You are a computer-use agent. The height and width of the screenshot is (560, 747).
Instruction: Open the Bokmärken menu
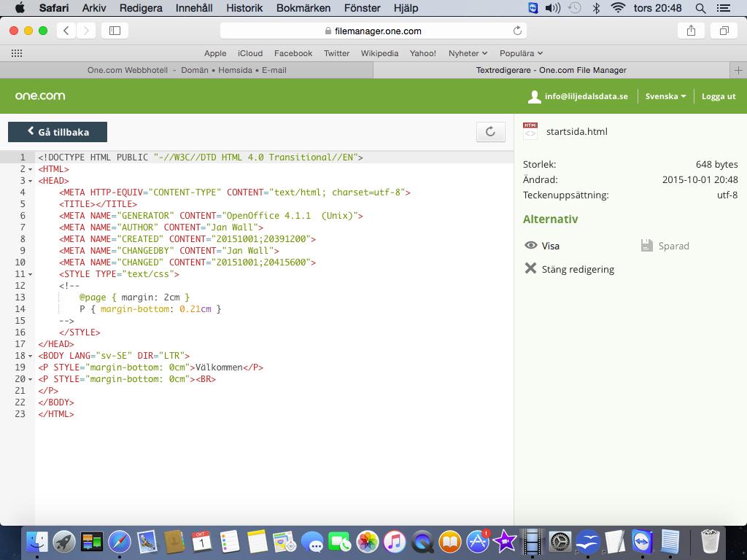pyautogui.click(x=303, y=8)
